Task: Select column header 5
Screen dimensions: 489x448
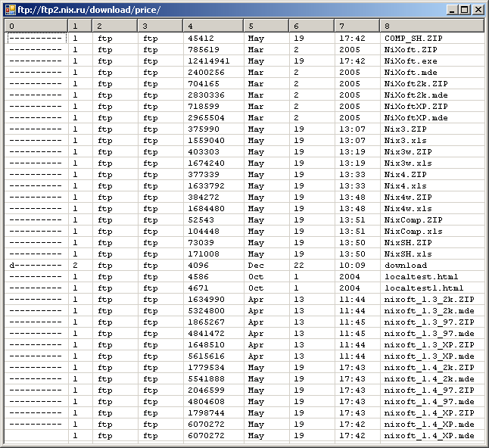Action: (x=266, y=26)
